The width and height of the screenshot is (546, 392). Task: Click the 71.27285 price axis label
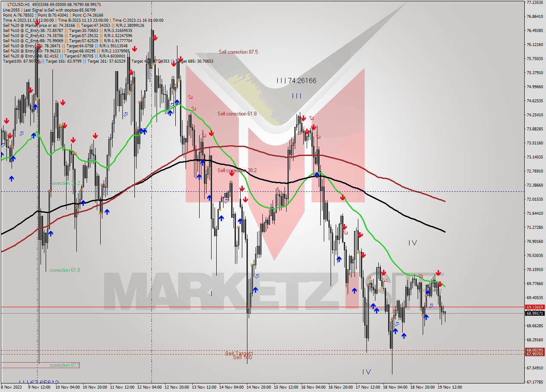point(534,228)
